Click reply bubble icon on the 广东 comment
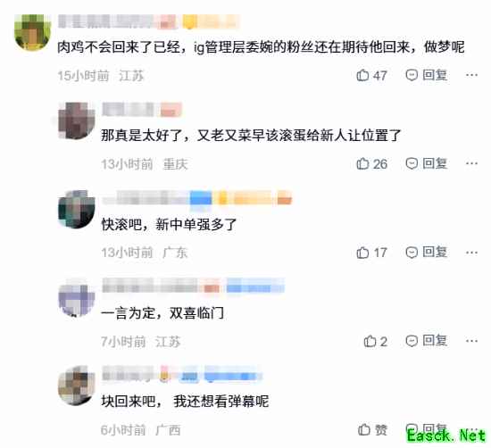Screen dimensions: 491x448 (x=412, y=252)
